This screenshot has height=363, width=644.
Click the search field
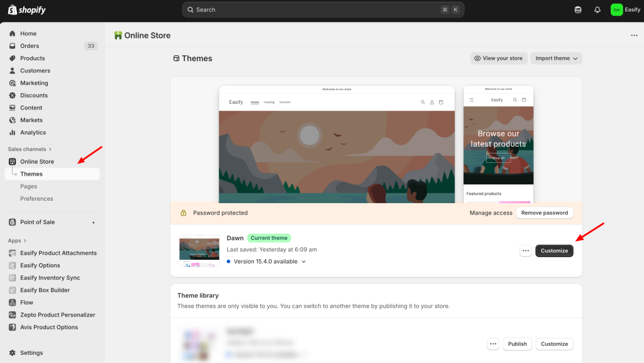[x=323, y=10]
